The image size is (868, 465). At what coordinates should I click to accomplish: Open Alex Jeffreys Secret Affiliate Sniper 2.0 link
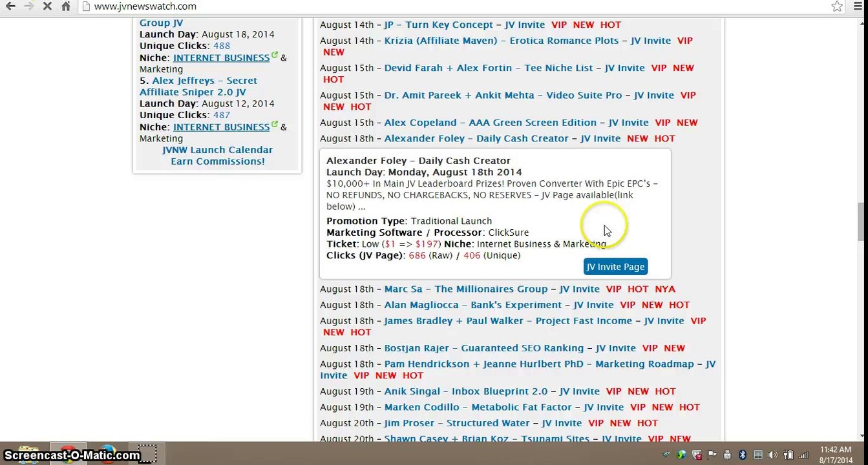point(198,87)
